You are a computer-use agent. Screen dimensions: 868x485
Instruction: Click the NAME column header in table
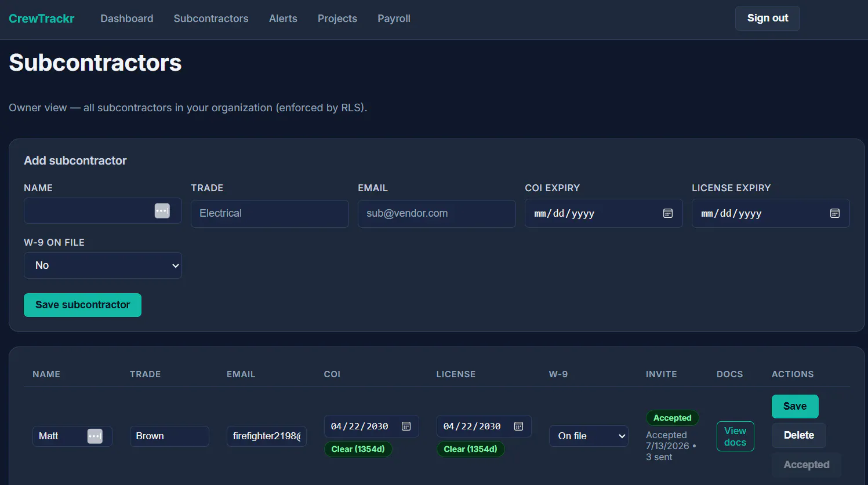pos(46,374)
